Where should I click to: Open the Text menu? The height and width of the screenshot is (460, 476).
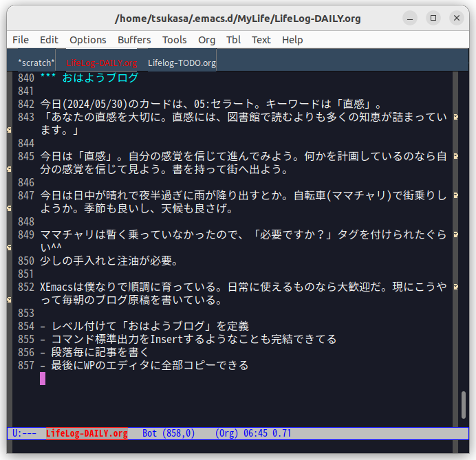261,40
